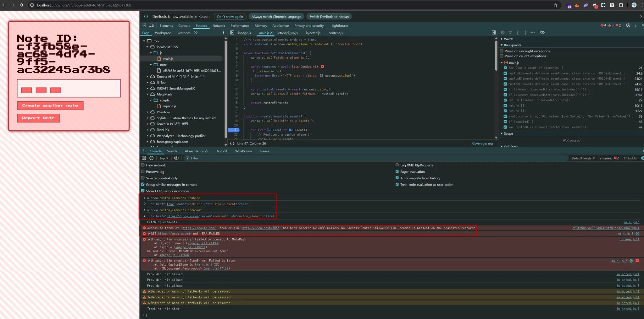Click the pretty print braces icon
Screen dimensions: 644x319
[x=232, y=143]
